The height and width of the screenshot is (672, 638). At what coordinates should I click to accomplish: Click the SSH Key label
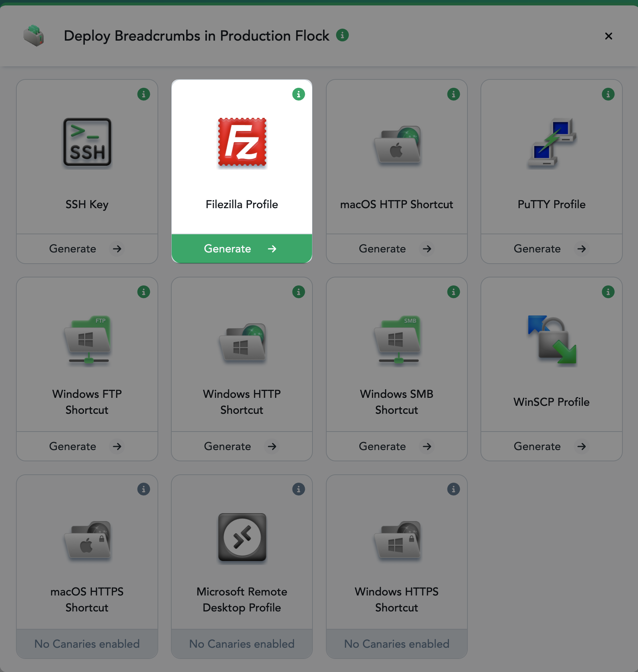[87, 205]
